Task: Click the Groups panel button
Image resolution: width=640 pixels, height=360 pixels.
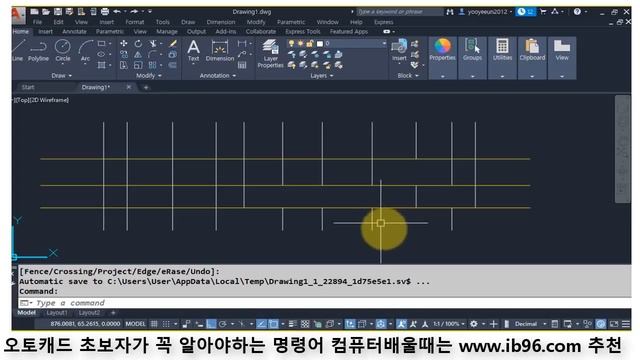Action: (472, 58)
